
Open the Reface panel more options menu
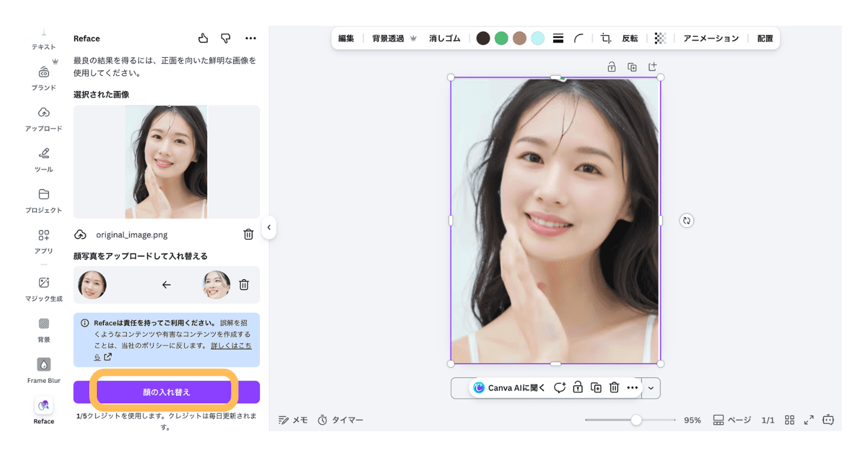[x=250, y=38]
